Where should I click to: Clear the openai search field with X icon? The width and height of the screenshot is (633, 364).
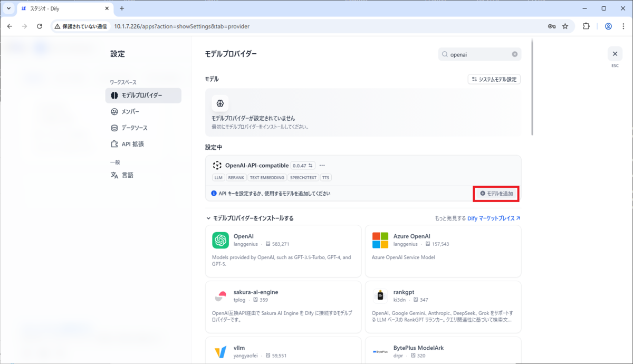click(515, 54)
